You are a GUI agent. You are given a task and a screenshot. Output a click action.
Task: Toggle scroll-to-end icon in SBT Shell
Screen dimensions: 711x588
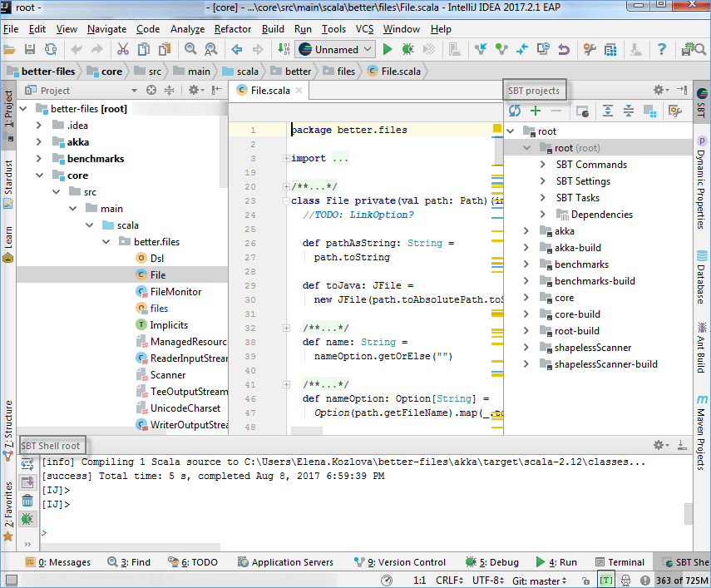pos(27,482)
